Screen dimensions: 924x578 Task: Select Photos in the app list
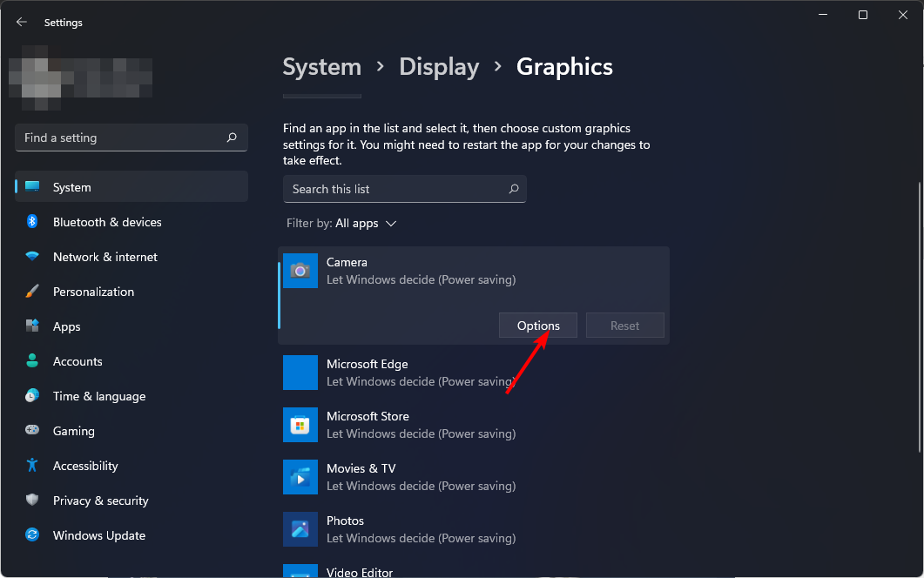[x=474, y=529]
